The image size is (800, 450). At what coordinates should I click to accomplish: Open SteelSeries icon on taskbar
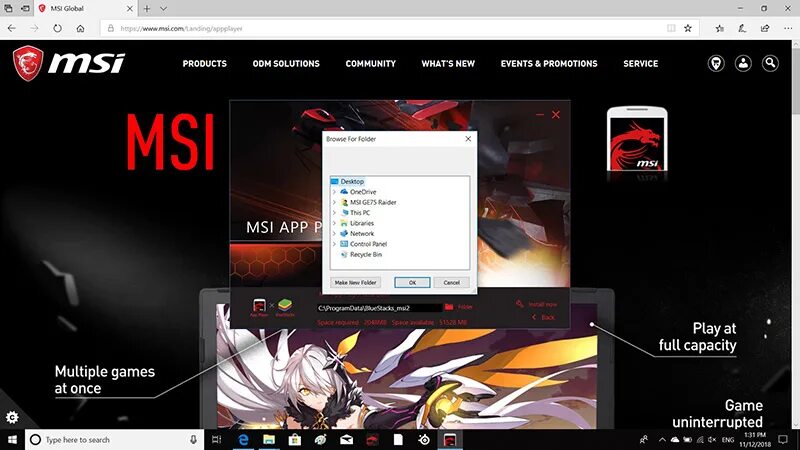click(424, 439)
